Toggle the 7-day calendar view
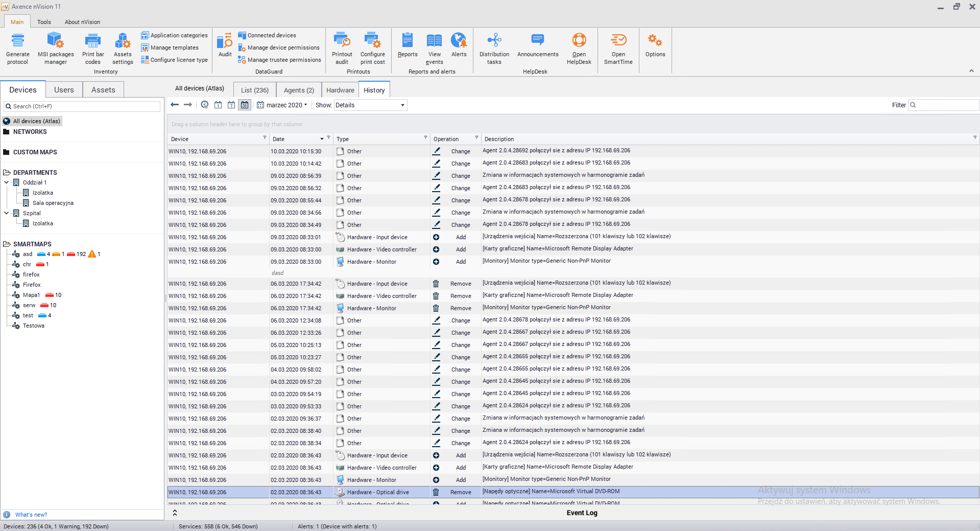This screenshot has height=531, width=980. pyautogui.click(x=231, y=105)
